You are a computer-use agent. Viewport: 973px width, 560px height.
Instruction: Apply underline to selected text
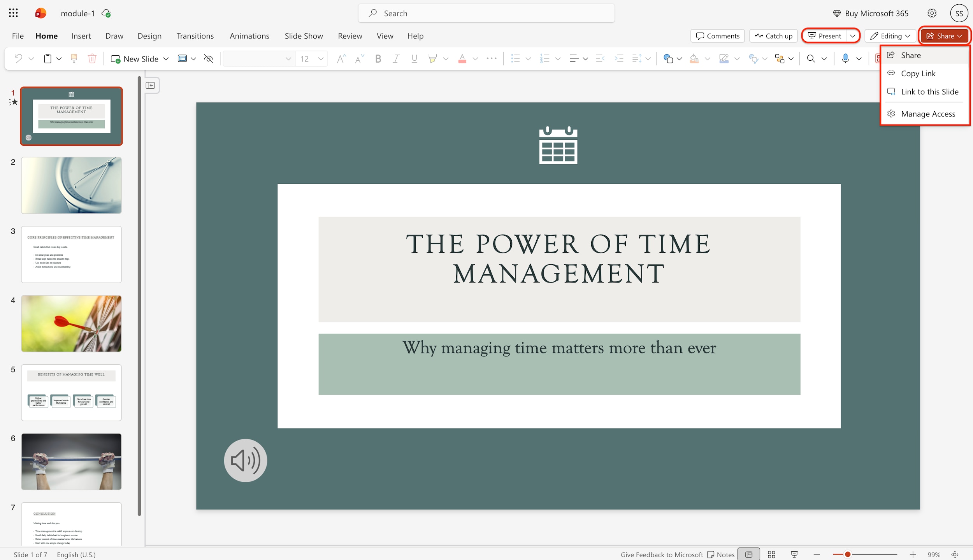point(414,58)
